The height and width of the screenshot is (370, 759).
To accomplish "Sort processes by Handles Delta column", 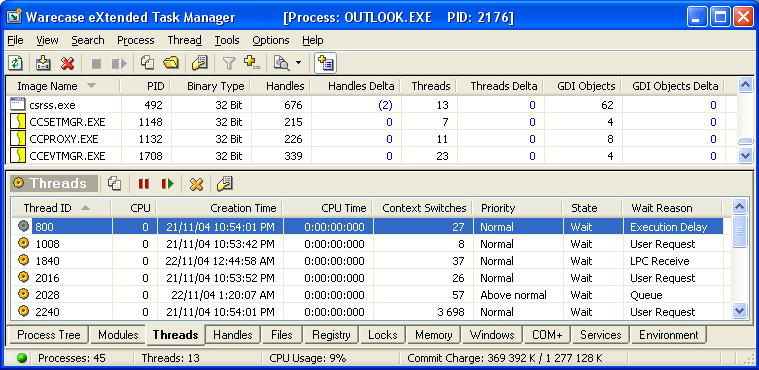I will pyautogui.click(x=356, y=86).
